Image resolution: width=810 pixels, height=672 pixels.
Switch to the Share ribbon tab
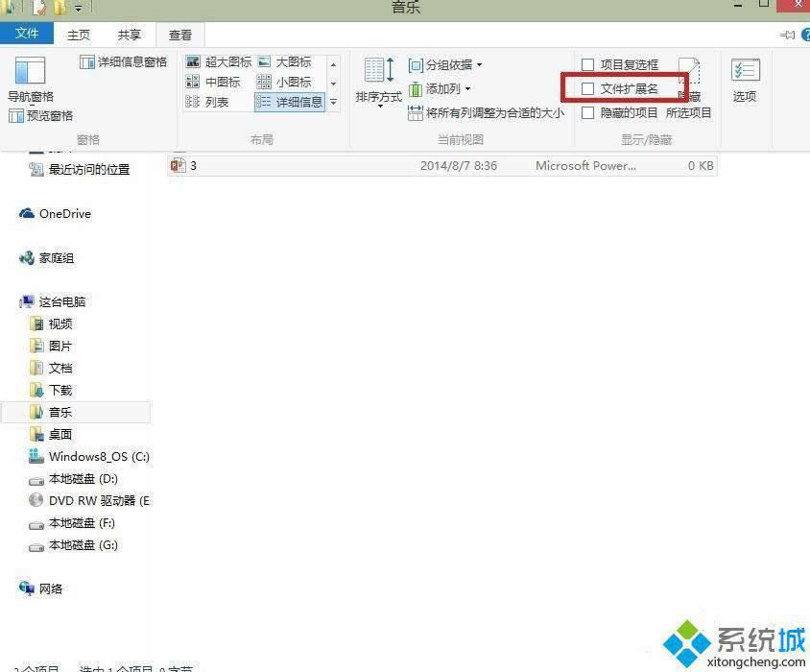coord(129,35)
